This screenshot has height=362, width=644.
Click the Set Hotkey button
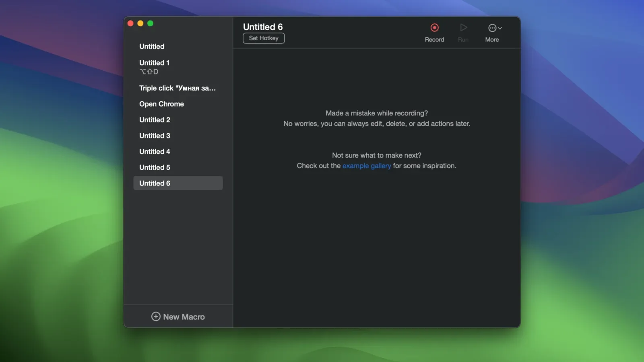[x=264, y=38]
